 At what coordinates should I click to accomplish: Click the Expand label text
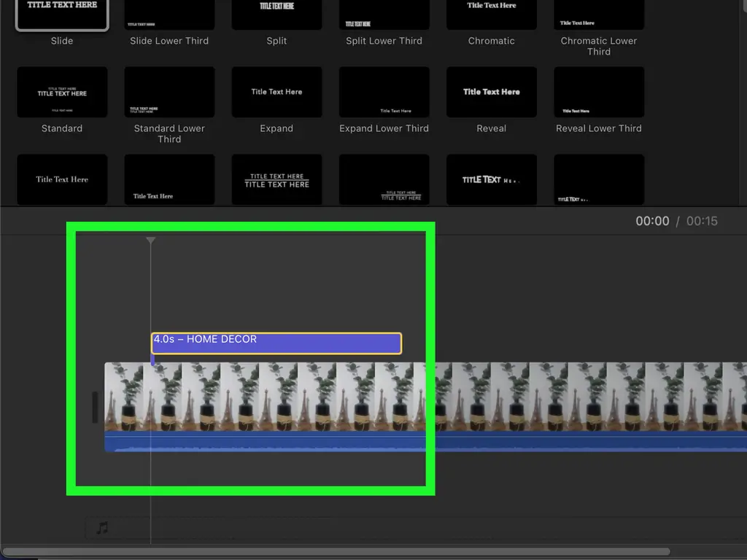[x=276, y=128]
